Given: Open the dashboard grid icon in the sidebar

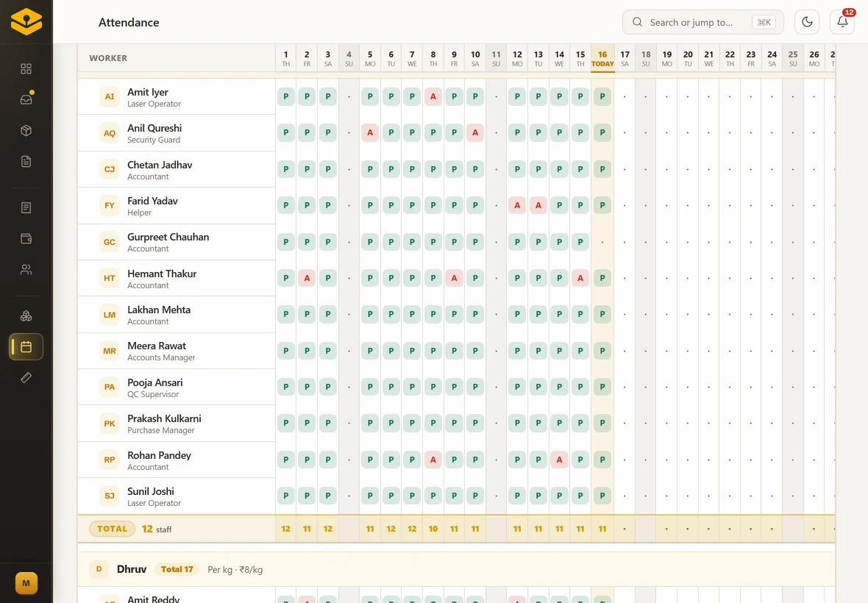Looking at the screenshot, I should [26, 68].
